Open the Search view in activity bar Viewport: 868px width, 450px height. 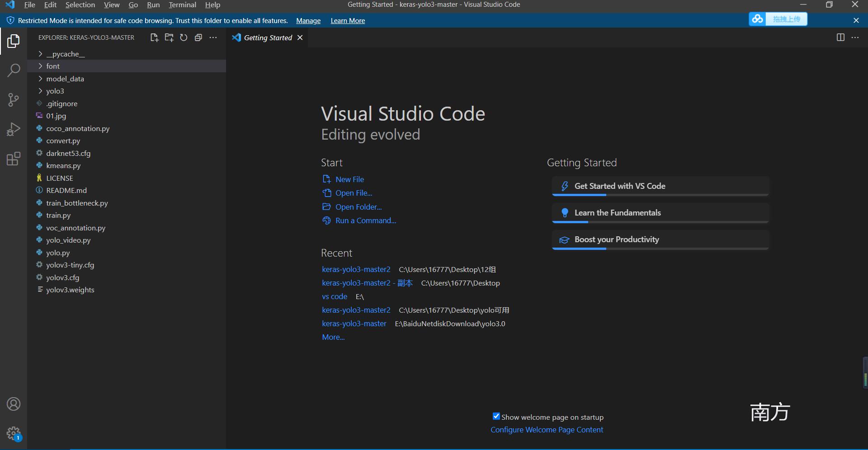click(14, 70)
